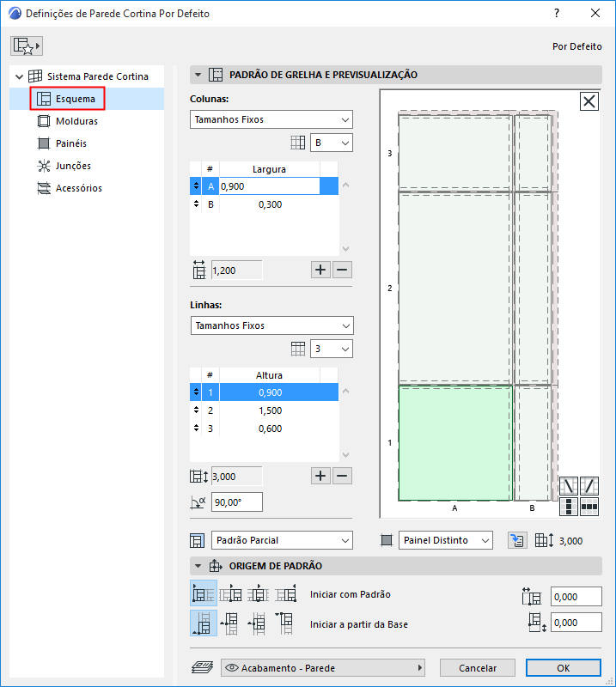Open the Acabamento - Parede layer selector
The image size is (616, 687).
click(x=323, y=668)
